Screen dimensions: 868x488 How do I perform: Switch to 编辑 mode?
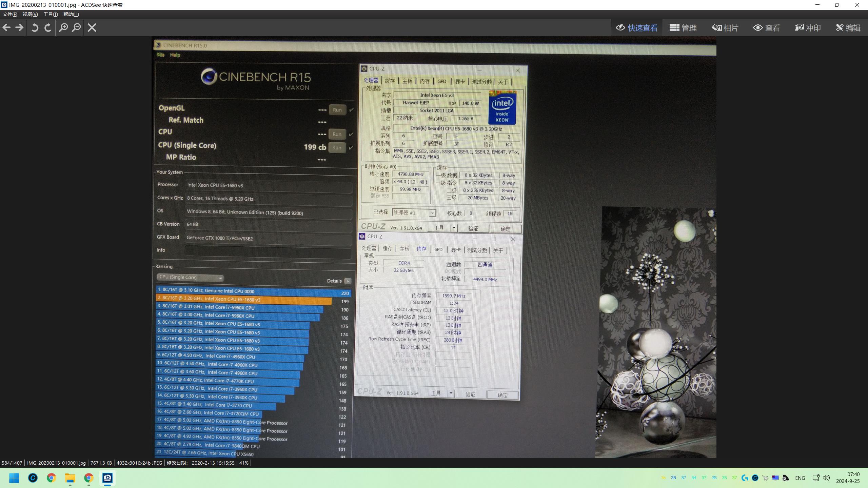[x=848, y=28]
